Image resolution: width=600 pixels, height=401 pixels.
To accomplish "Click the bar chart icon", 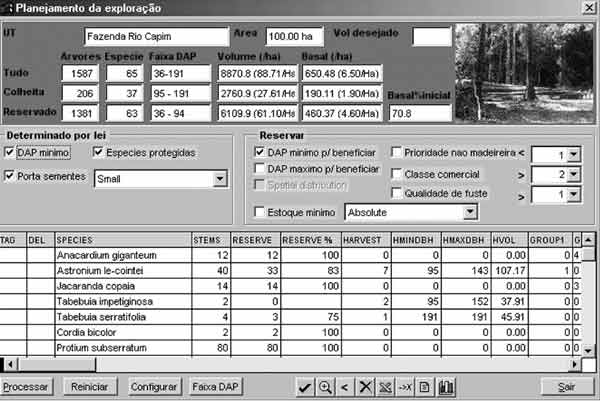I will [x=444, y=386].
